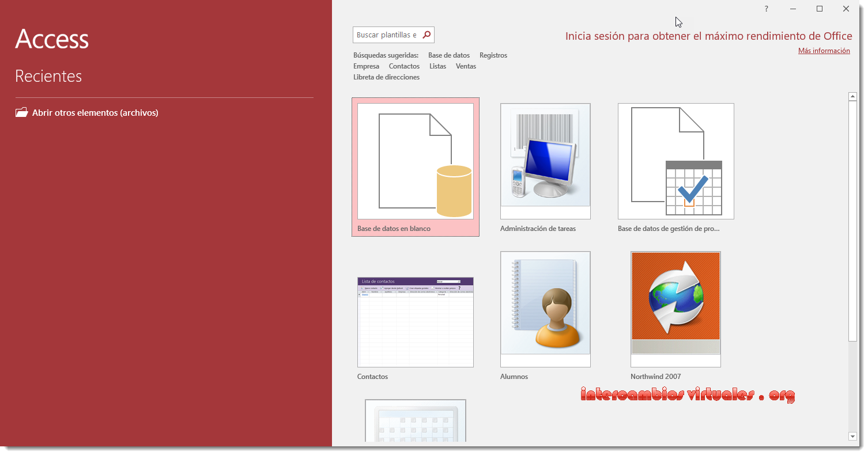Click the Base de datos en blanco label

tap(394, 229)
